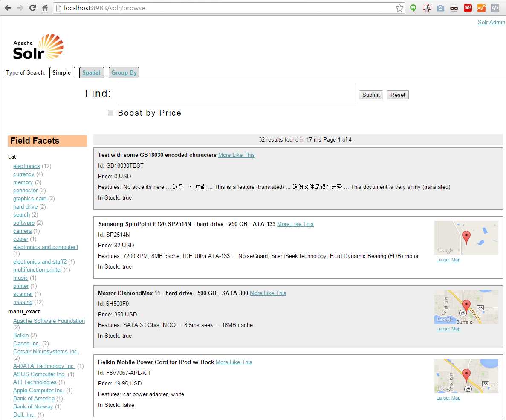Filter by Belkin manufacturer
Screen dimensions: 506x420
[20, 336]
